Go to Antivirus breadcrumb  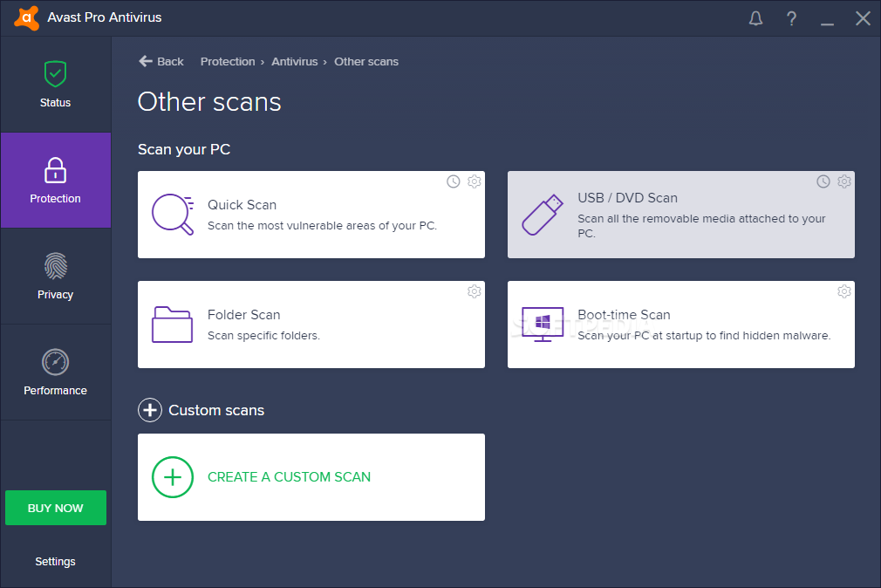click(295, 61)
